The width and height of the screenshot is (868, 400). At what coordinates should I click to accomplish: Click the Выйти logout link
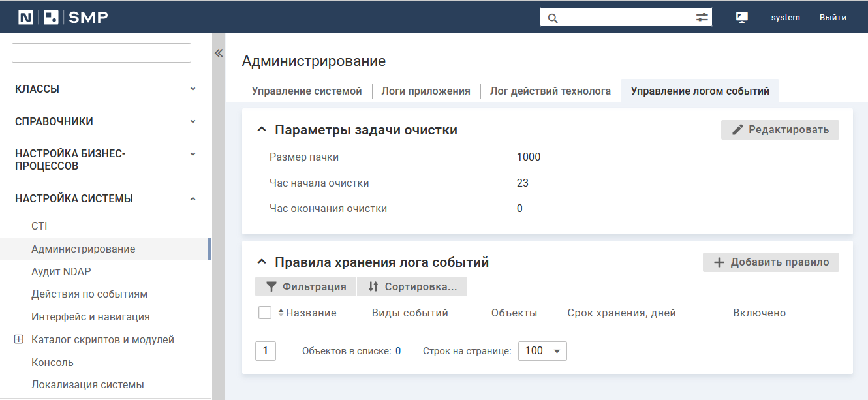click(833, 18)
